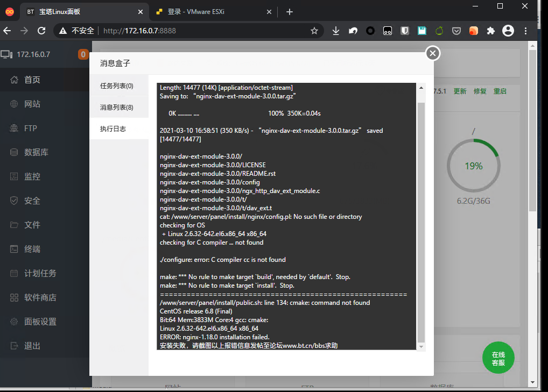Click the blue floppy disk extension icon
548x392 pixels.
pos(422,31)
